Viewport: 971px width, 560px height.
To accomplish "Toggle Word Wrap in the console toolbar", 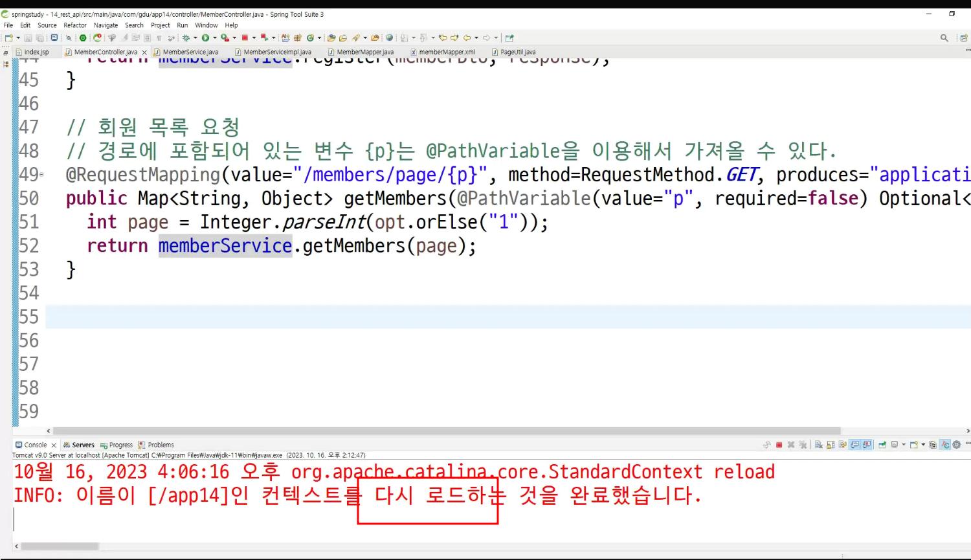I will [x=842, y=445].
